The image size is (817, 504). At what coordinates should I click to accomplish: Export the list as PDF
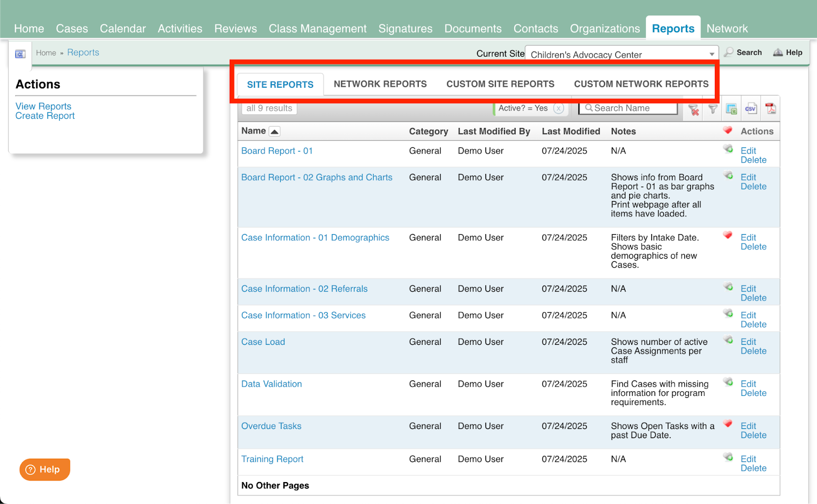771,108
